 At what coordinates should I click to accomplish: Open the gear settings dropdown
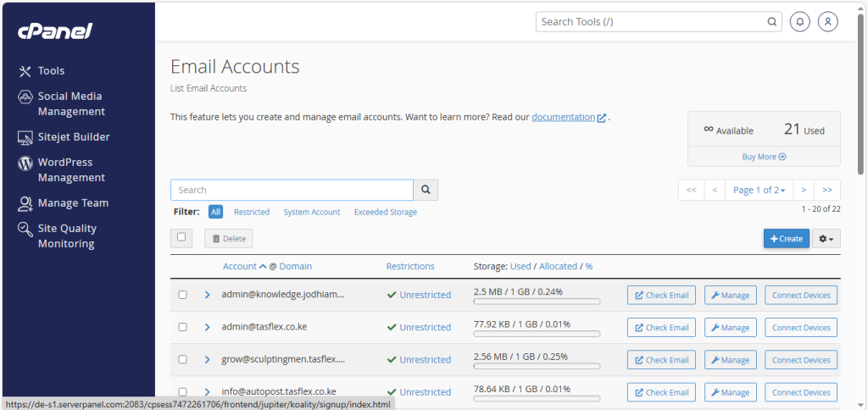click(827, 239)
